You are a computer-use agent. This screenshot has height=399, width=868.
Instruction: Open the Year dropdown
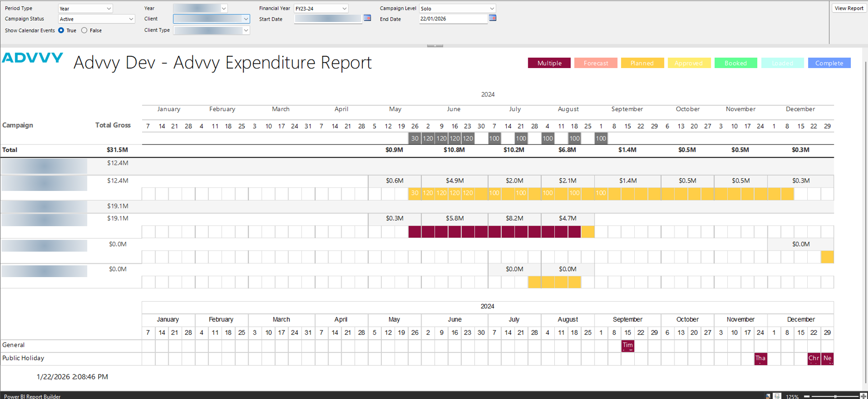pyautogui.click(x=200, y=8)
